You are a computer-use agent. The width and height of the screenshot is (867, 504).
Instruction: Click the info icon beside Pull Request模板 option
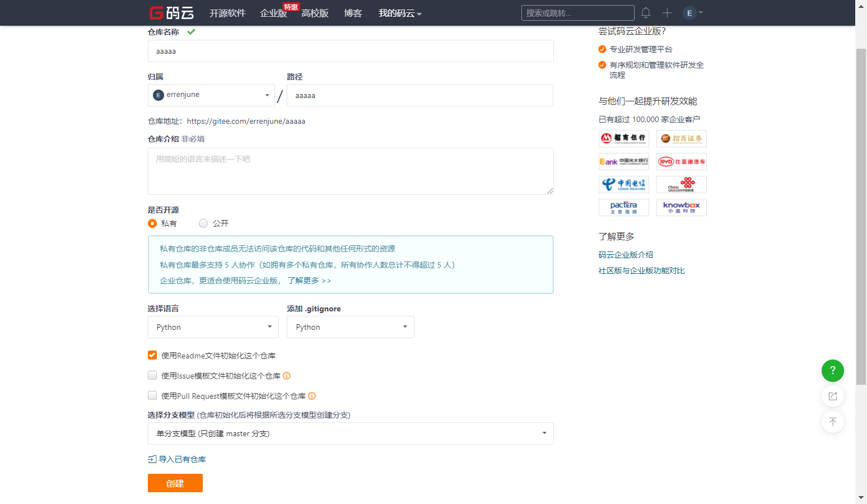[312, 395]
